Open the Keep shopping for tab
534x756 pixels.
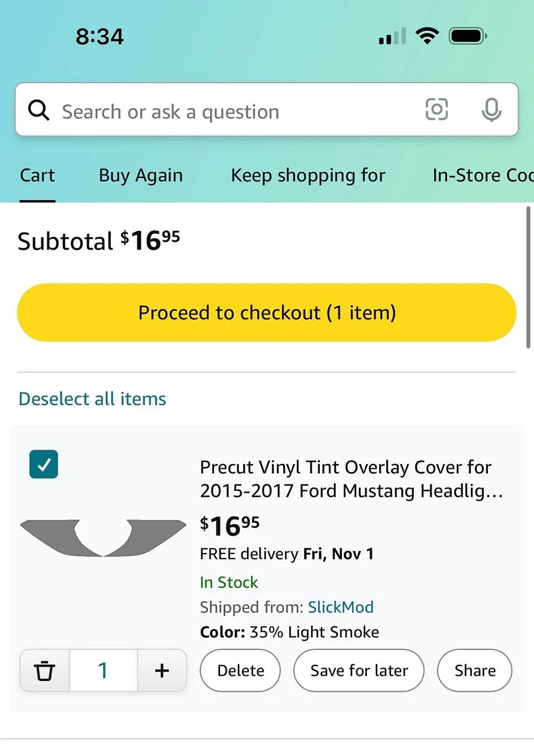point(308,176)
